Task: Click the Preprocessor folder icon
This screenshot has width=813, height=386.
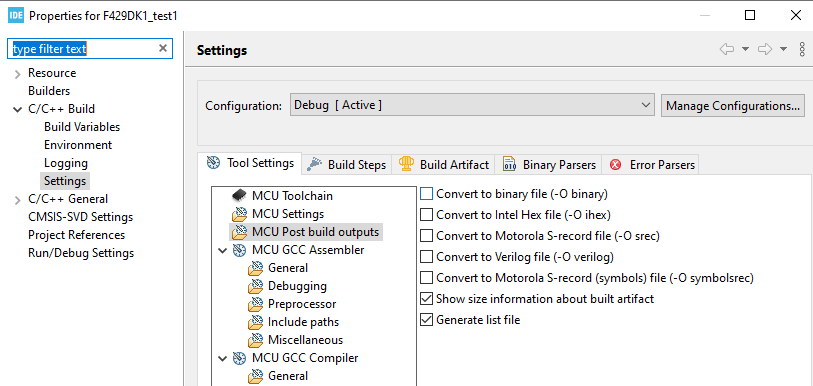Action: coord(256,304)
